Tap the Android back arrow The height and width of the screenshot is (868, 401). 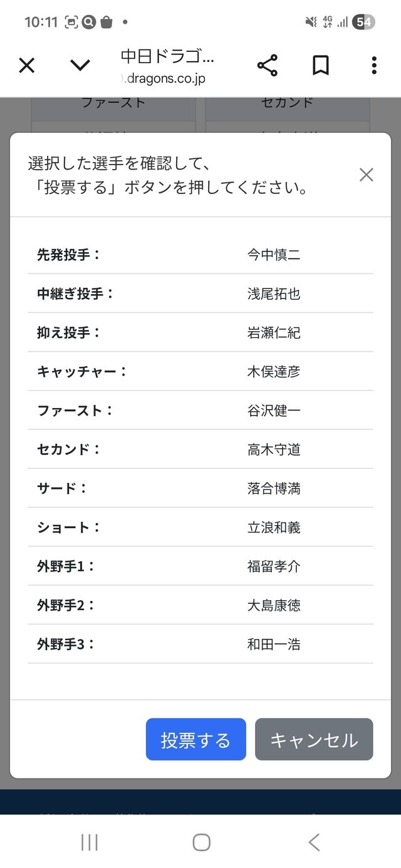coord(314,842)
